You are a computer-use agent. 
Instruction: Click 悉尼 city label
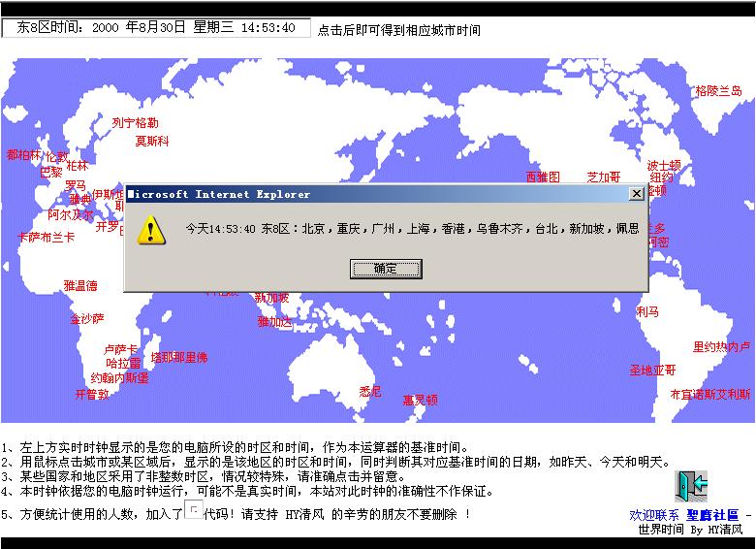pyautogui.click(x=370, y=391)
